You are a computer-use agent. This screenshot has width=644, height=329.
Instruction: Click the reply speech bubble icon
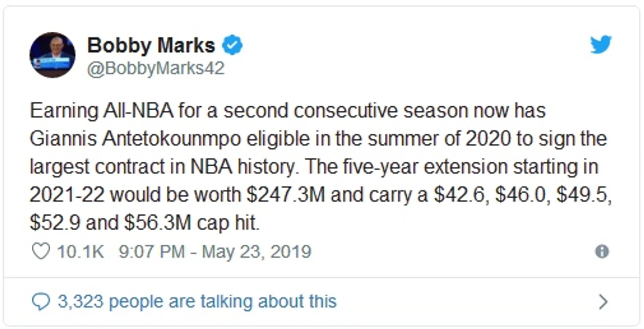click(x=41, y=303)
